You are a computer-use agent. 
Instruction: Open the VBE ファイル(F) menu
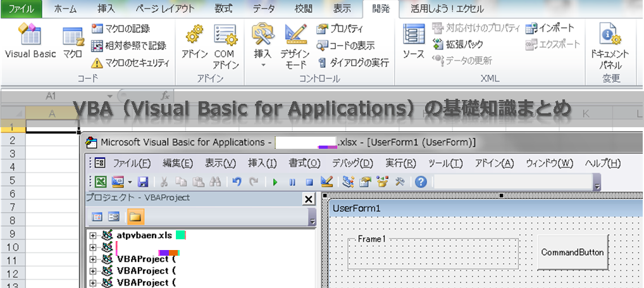click(132, 163)
